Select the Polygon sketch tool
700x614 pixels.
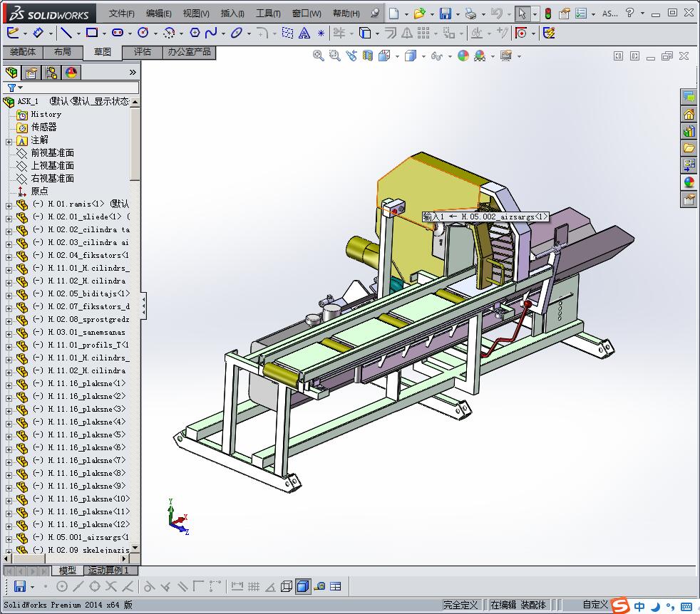point(195,33)
